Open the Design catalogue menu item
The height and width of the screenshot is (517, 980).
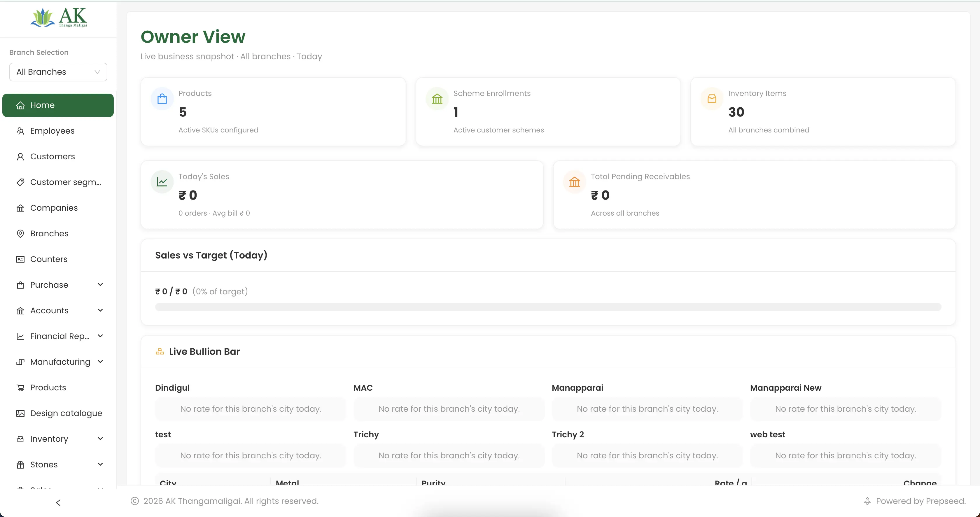58,413
